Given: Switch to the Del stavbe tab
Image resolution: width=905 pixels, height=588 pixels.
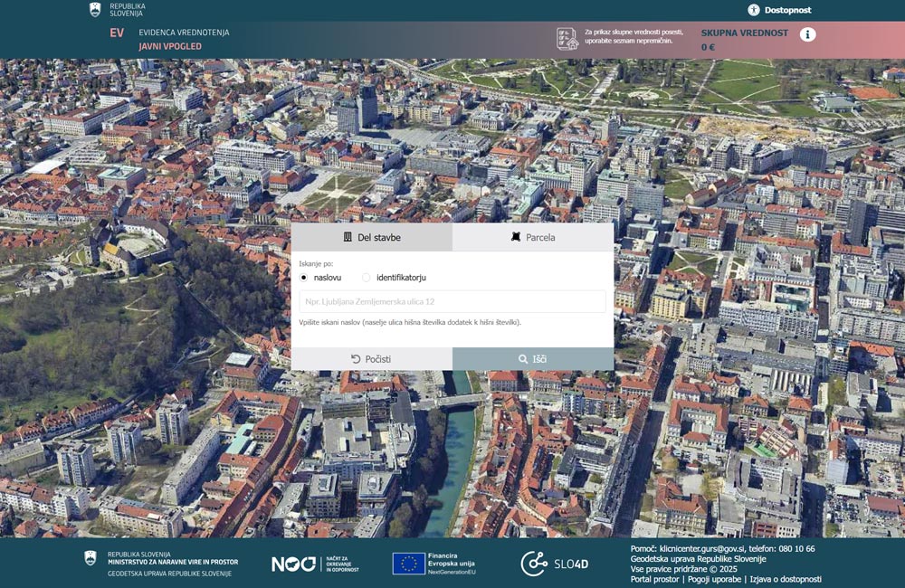Looking at the screenshot, I should tap(371, 237).
